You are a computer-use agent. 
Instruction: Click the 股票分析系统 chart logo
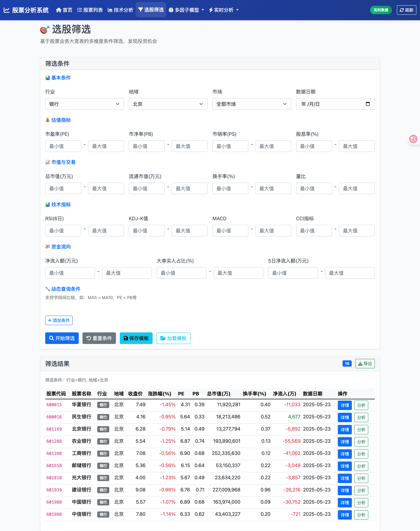pos(7,10)
